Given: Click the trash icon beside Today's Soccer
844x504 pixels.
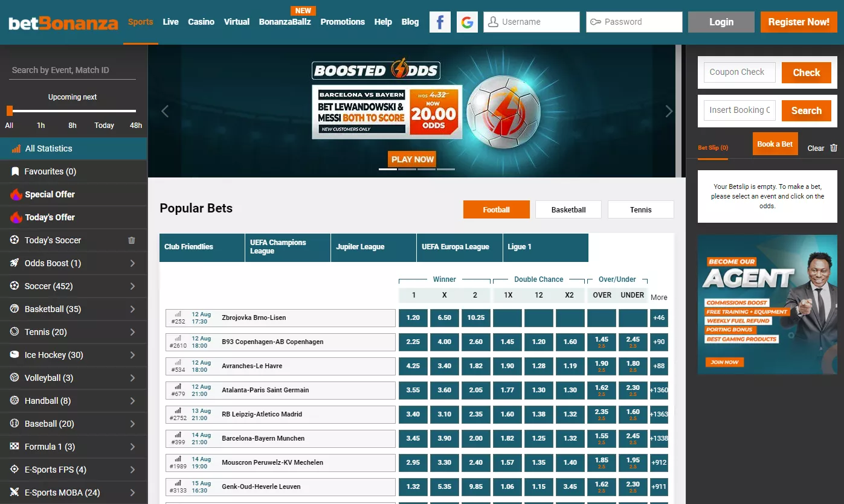Looking at the screenshot, I should pos(131,240).
